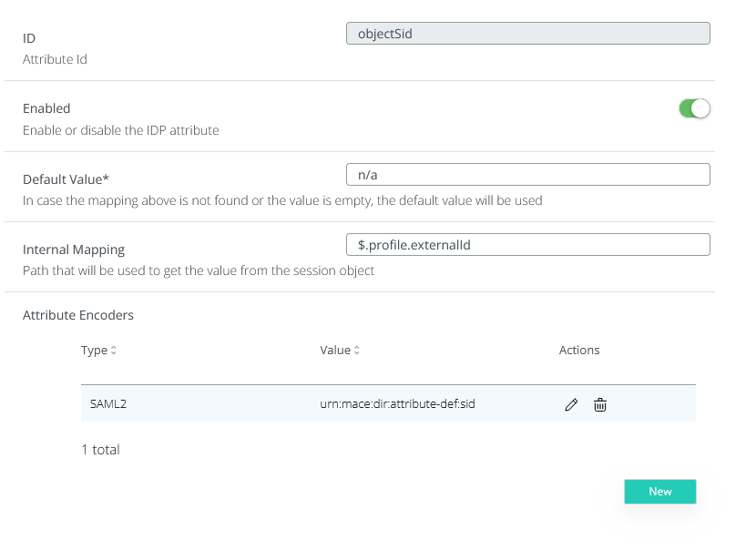Select the SAML2 type cell

click(108, 404)
